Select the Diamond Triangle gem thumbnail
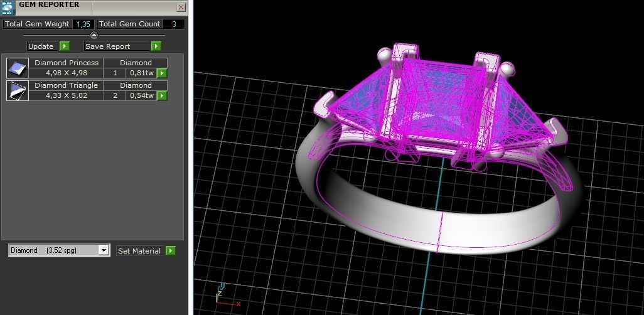 click(x=18, y=91)
